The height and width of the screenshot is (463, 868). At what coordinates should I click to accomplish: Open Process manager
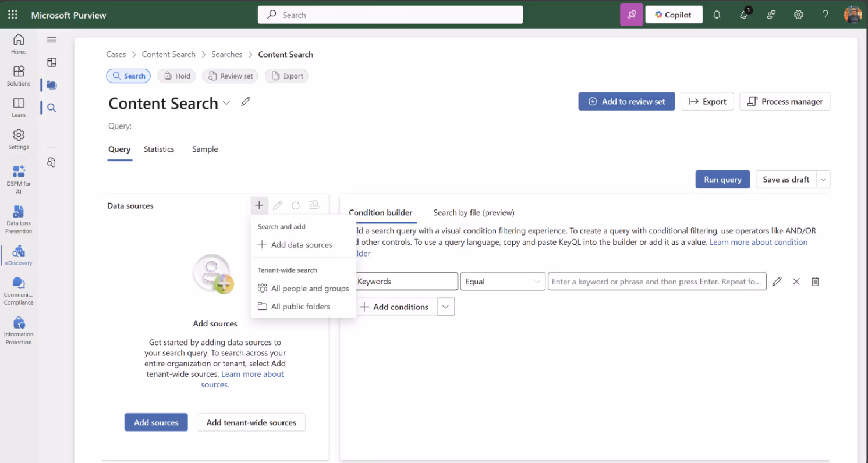[785, 101]
